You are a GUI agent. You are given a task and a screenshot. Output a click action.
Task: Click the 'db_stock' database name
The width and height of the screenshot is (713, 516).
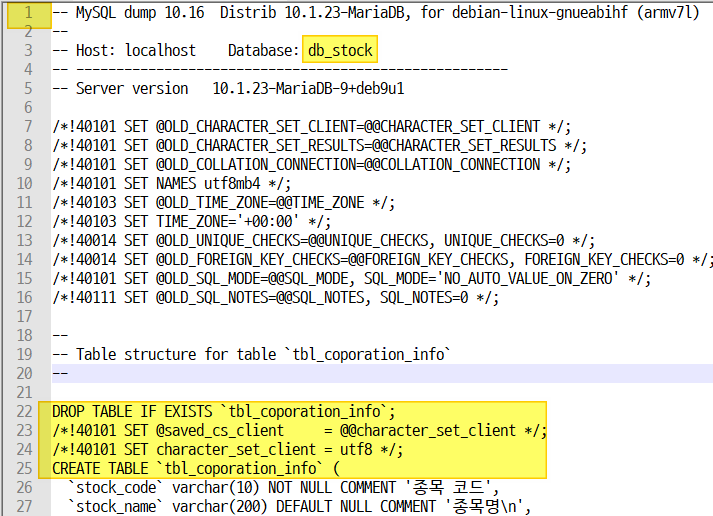pos(340,50)
